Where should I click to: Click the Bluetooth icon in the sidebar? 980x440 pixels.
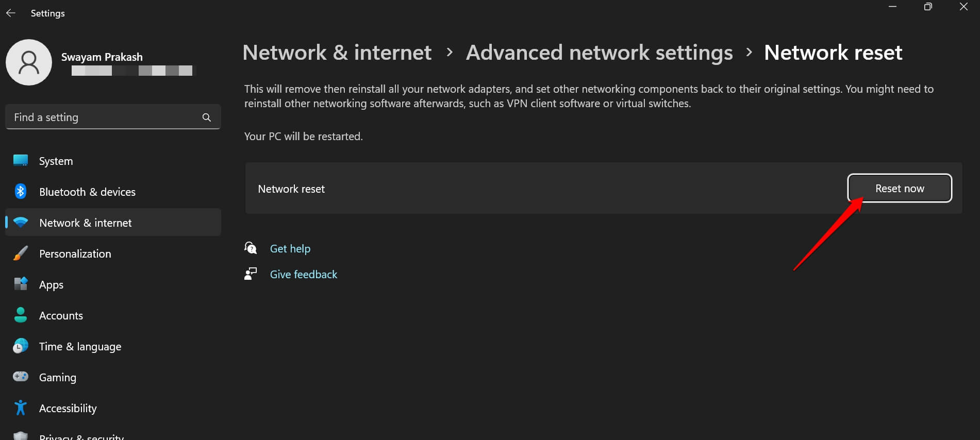coord(21,192)
